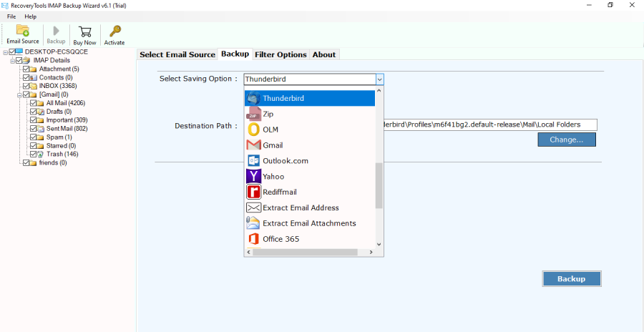Pick the Rediffmail icon entry

tap(253, 192)
